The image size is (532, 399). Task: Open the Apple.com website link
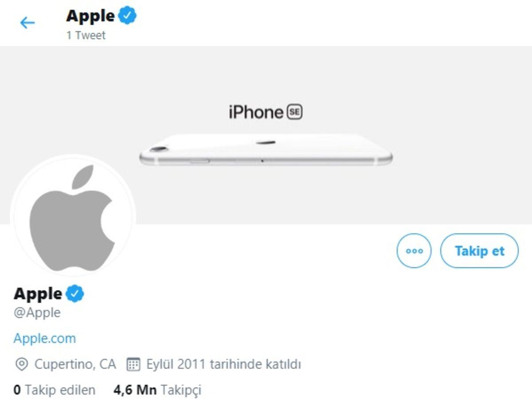coord(45,338)
